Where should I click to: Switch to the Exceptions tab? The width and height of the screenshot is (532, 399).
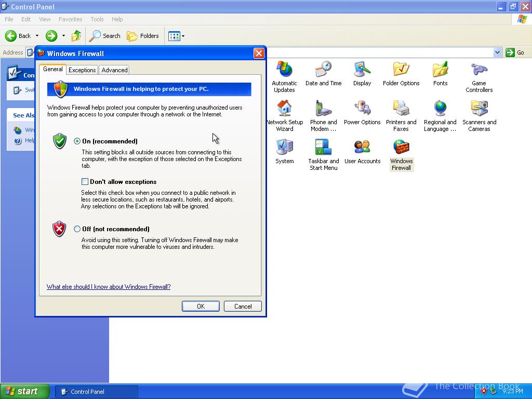[82, 70]
